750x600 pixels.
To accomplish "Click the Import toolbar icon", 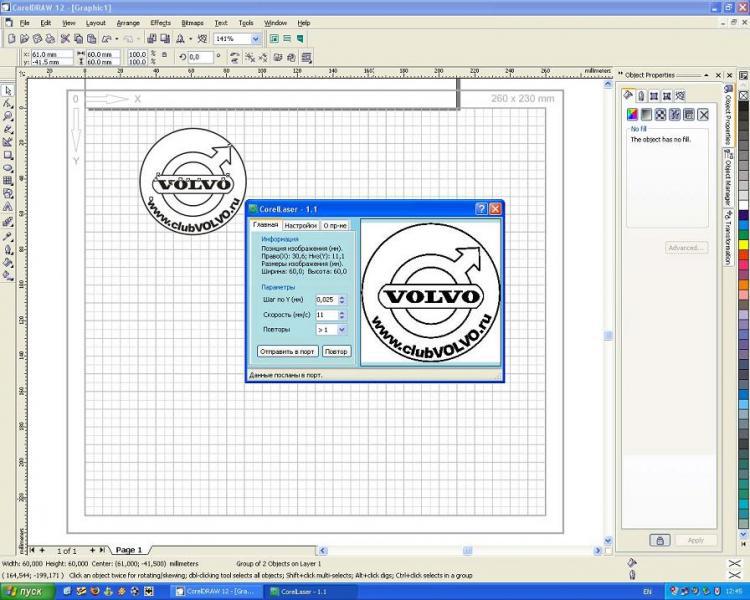I will click(152, 39).
